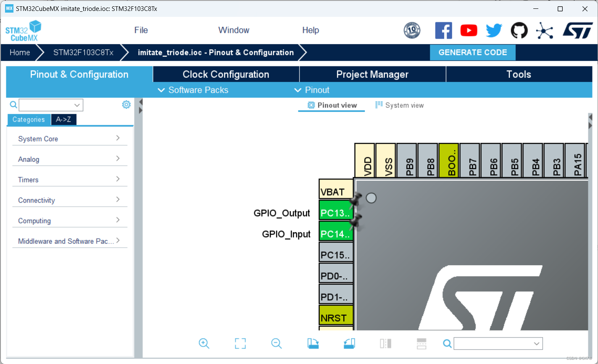Switch to Clock Configuration tab
Screen dimensions: 598x364
tap(226, 74)
